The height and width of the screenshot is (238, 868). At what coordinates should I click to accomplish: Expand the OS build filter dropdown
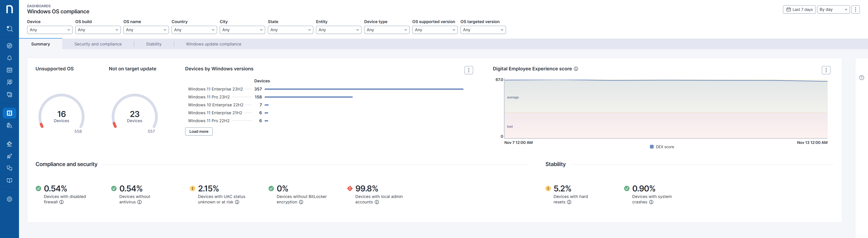pyautogui.click(x=98, y=30)
